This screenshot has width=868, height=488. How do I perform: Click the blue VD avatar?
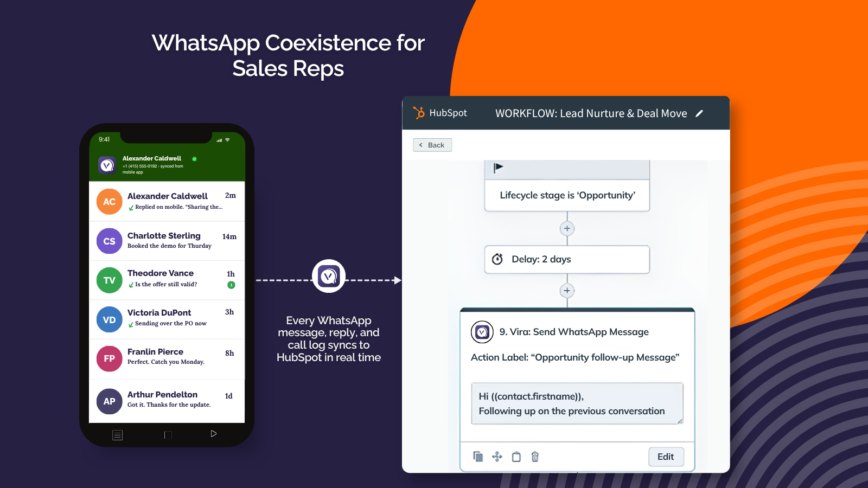(x=110, y=320)
